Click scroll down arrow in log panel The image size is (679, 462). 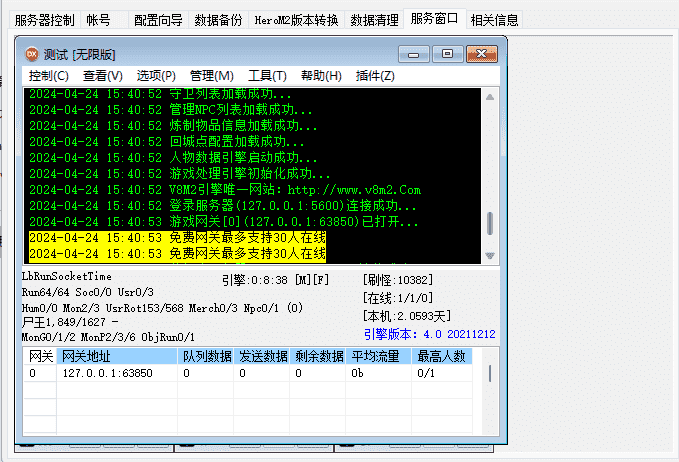click(489, 256)
